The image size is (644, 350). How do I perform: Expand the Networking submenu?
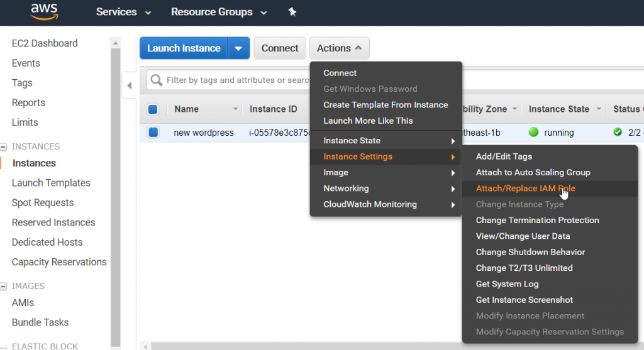pos(386,189)
